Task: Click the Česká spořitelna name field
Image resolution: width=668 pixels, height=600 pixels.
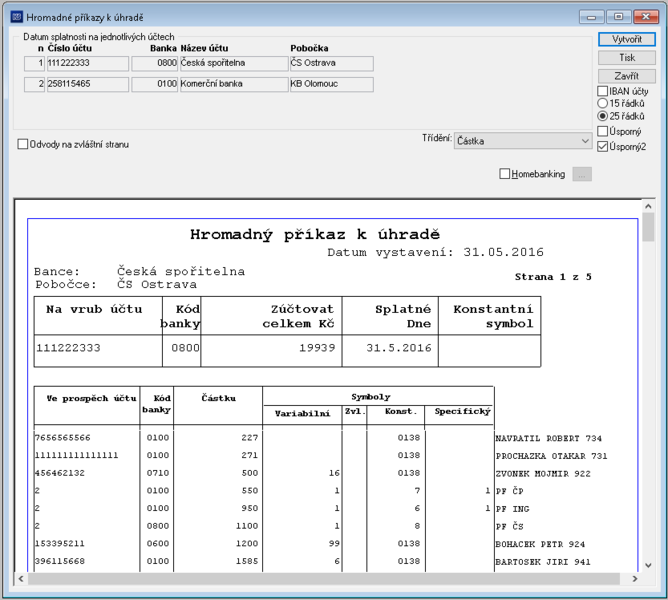Action: click(x=234, y=63)
